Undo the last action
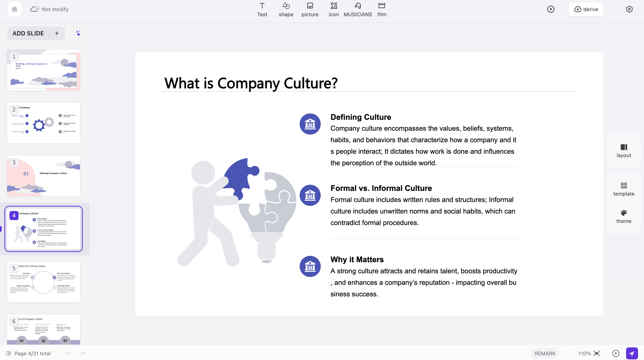The height and width of the screenshot is (360, 644). coord(67,353)
